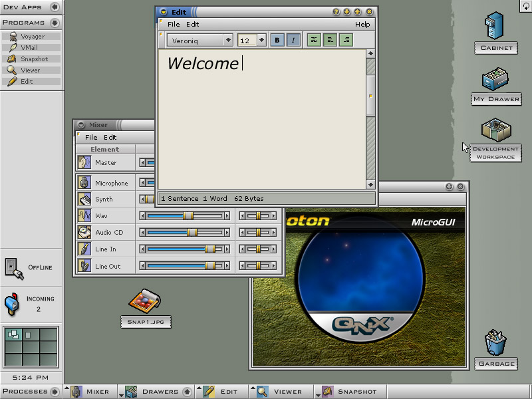Open the Help menu in Edit

362,24
